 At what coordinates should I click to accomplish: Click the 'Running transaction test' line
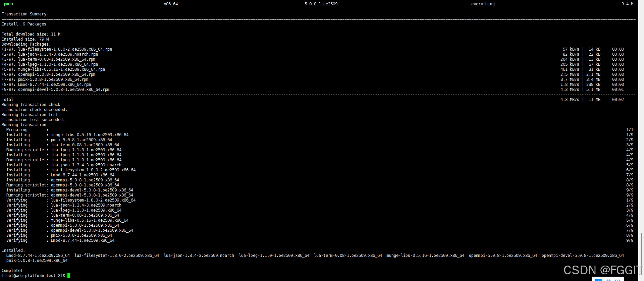tap(30, 115)
